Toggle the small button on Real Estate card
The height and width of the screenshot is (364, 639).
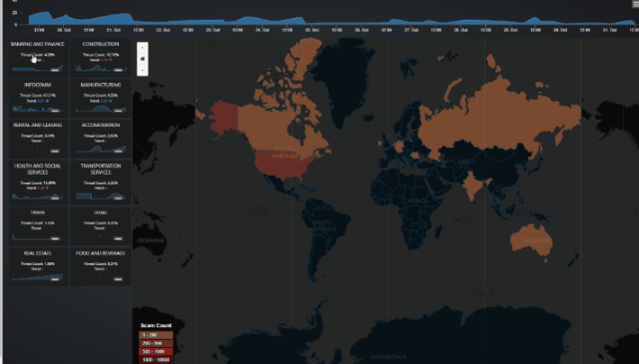coord(55,279)
